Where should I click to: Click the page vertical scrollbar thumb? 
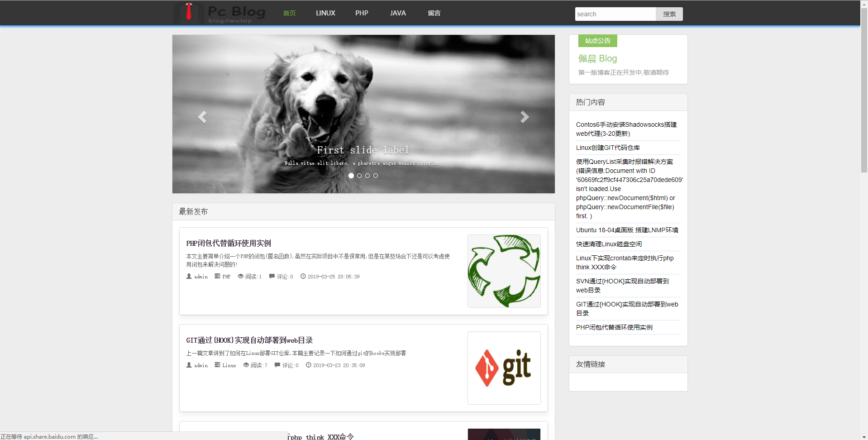click(x=864, y=90)
